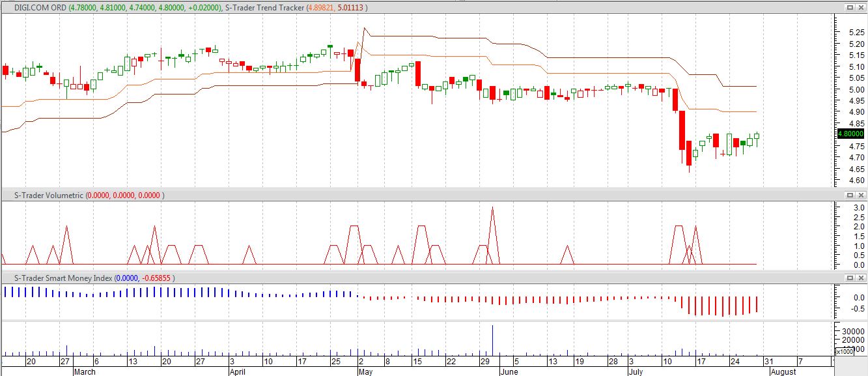Click the April month label
This screenshot has height=376, width=868.
point(238,372)
